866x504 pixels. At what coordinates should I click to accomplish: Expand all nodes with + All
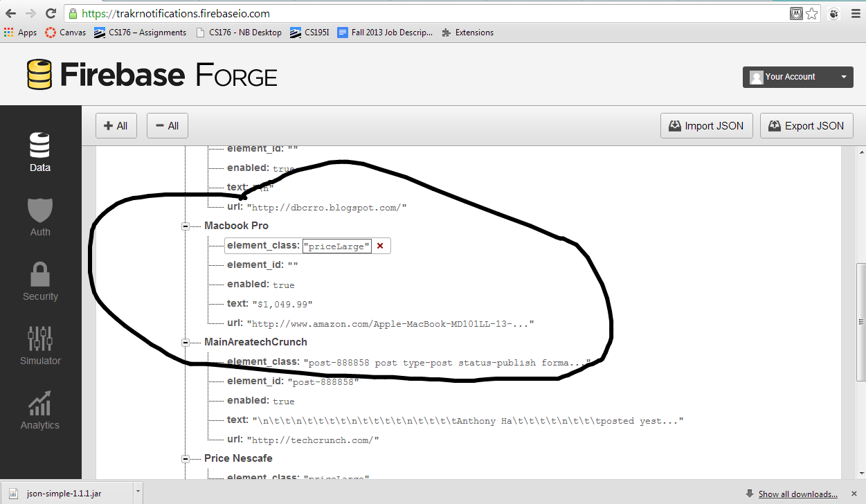(116, 126)
